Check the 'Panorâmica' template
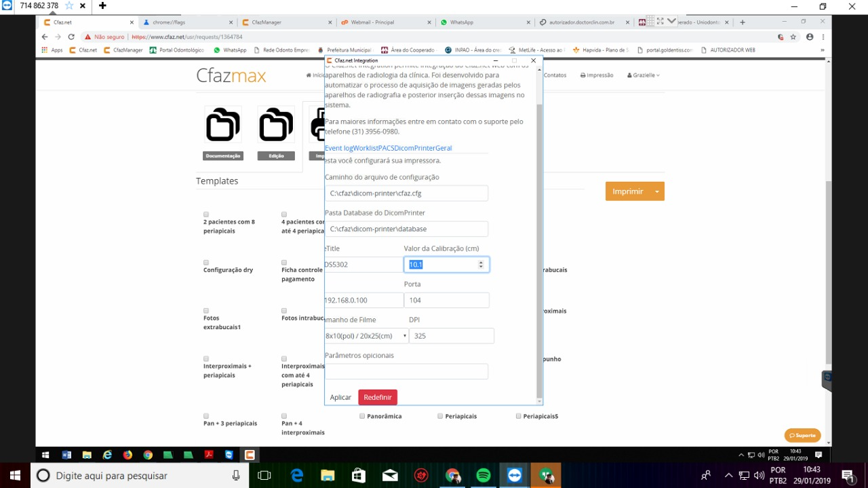 (362, 416)
